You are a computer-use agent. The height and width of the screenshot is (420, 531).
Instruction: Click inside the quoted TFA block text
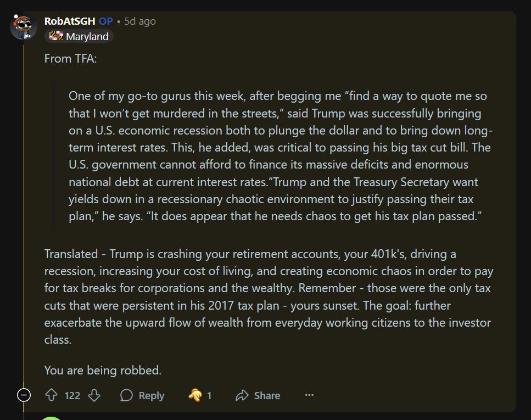click(x=275, y=156)
